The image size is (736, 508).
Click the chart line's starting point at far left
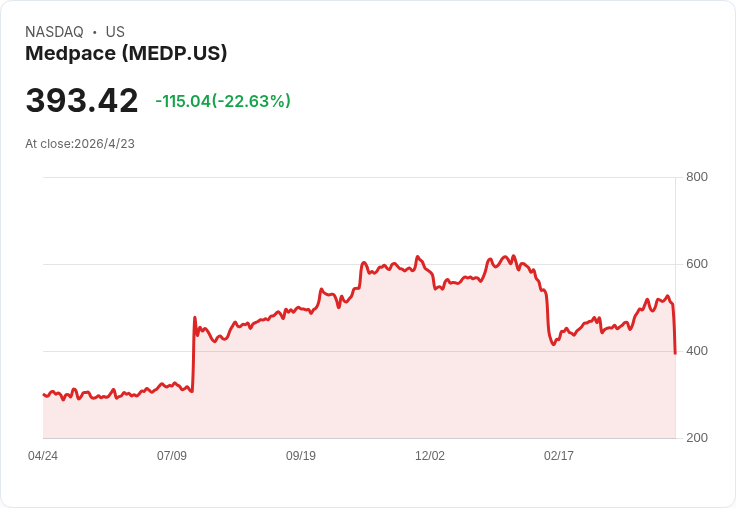coord(44,395)
